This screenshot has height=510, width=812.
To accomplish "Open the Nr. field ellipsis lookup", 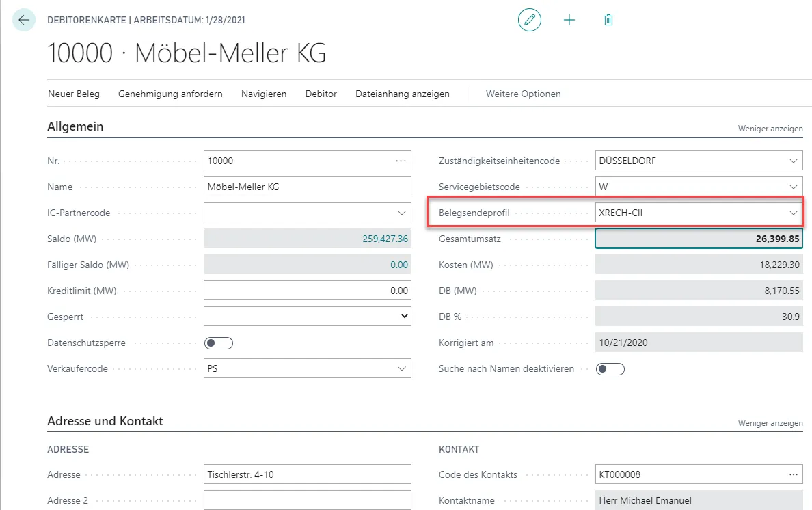I will [401, 161].
